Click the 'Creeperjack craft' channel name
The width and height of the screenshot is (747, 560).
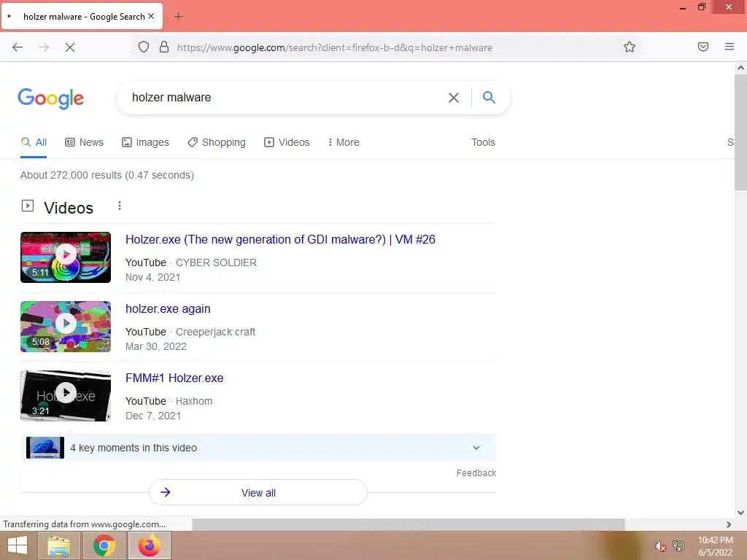pos(215,332)
